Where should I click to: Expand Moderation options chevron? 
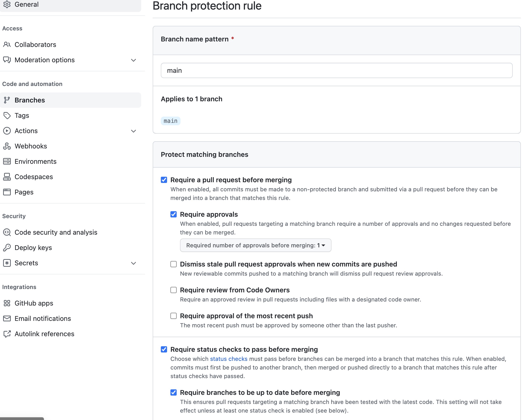coord(134,60)
